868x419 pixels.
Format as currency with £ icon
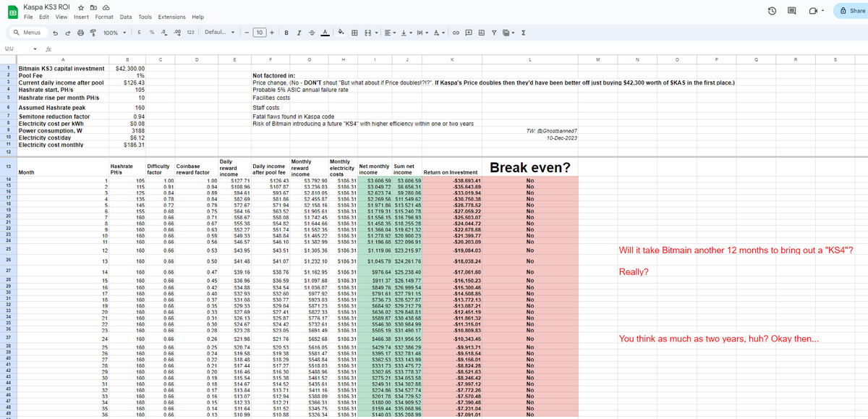click(x=138, y=33)
